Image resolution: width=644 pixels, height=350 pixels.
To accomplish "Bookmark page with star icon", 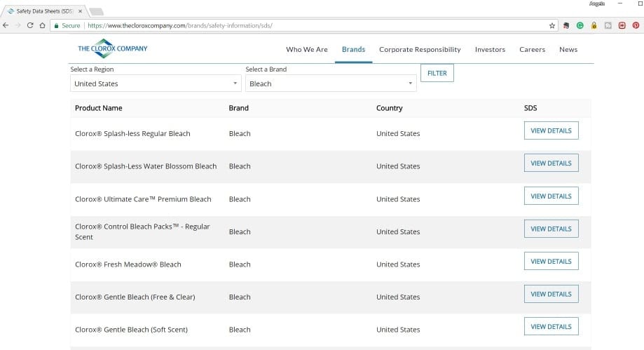I will [x=552, y=25].
